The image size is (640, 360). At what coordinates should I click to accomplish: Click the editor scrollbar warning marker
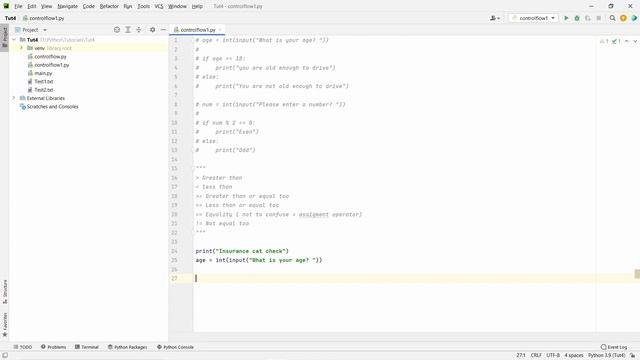pyautogui.click(x=637, y=274)
